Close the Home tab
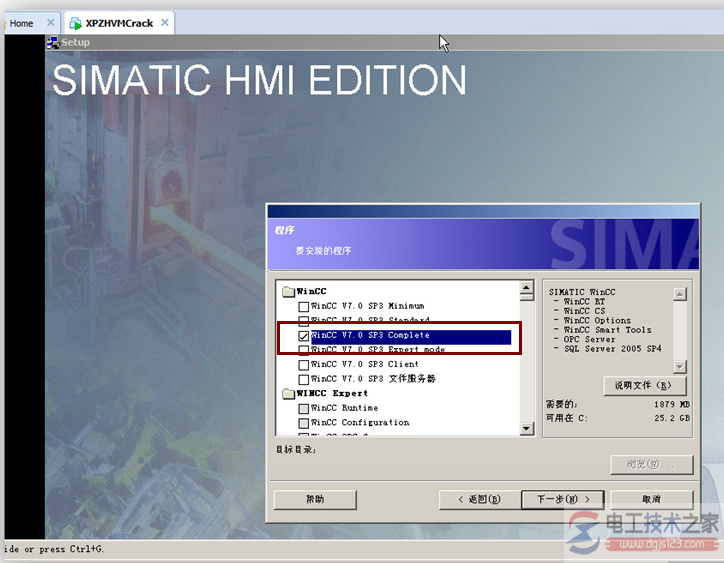This screenshot has width=724, height=563. (51, 22)
